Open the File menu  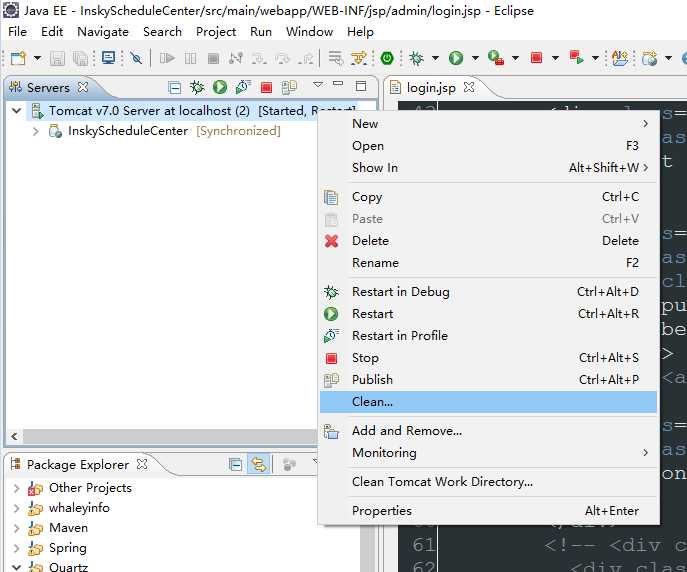pos(18,32)
